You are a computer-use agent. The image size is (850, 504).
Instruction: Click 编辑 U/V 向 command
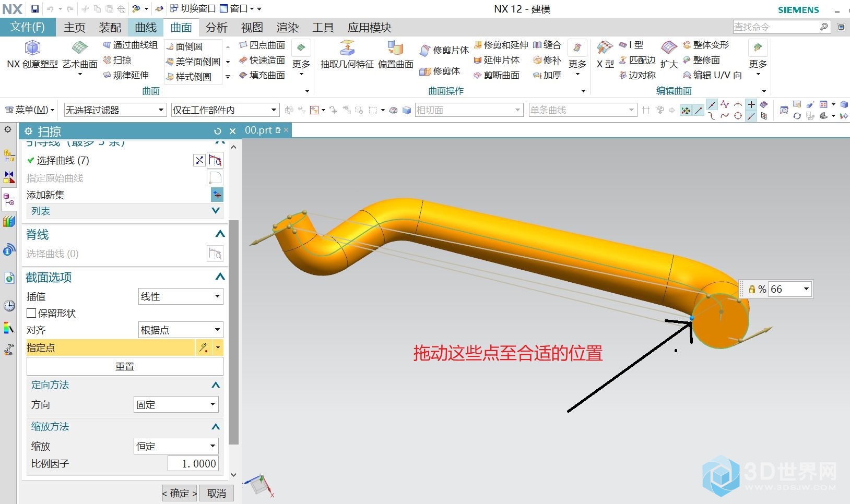(712, 75)
